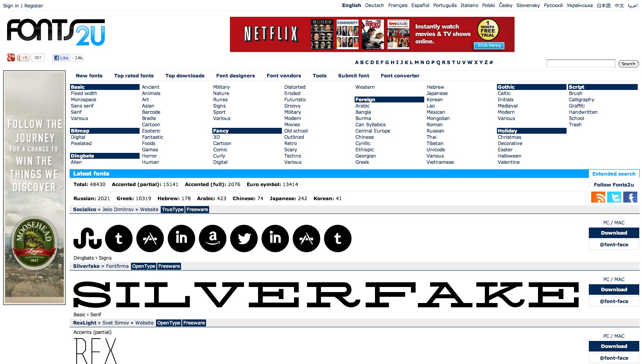This screenshot has height=364, width=642.
Task: Open the Fonts2u RSS feed
Action: tap(599, 197)
